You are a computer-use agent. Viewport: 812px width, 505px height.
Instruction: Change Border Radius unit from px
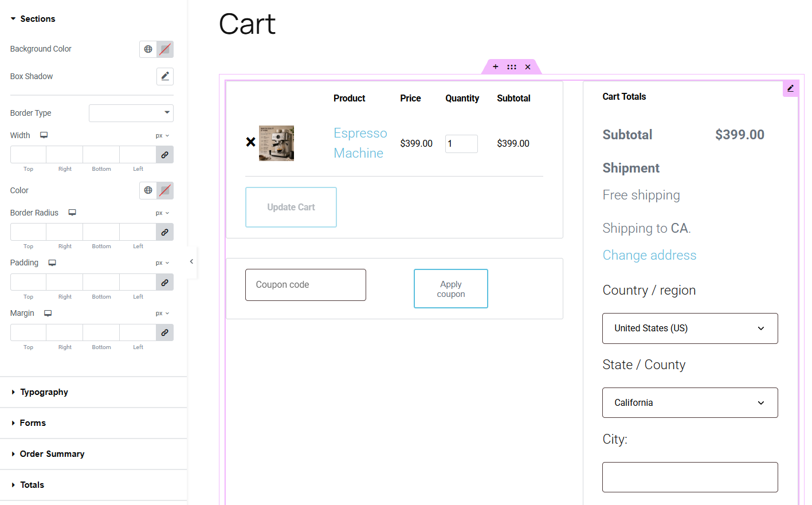click(162, 213)
